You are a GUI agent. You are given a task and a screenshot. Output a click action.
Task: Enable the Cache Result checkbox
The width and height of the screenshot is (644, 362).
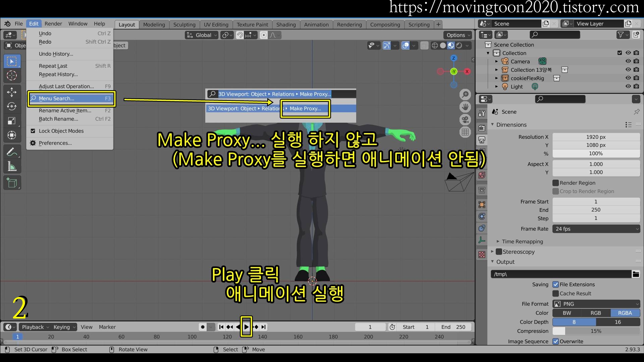(x=556, y=294)
